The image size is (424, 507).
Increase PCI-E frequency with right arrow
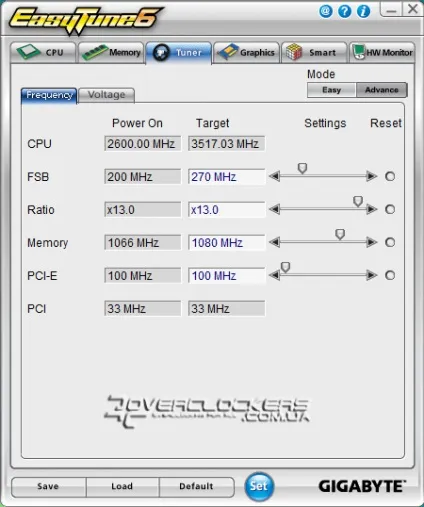pyautogui.click(x=372, y=275)
